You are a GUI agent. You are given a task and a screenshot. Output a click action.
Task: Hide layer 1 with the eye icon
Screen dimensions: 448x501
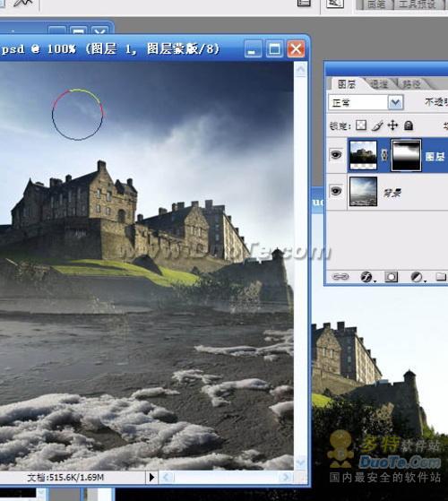click(x=336, y=155)
